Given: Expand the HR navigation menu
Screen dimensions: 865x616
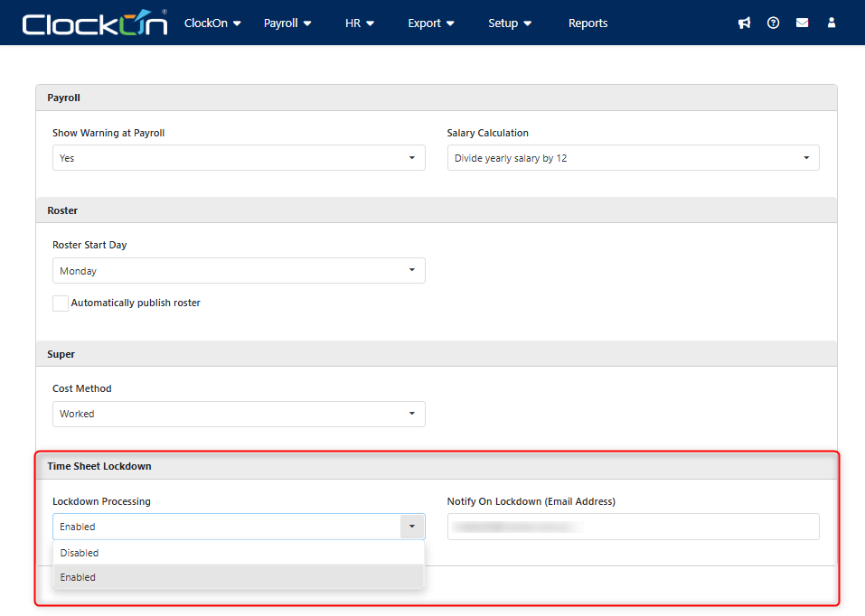Looking at the screenshot, I should point(360,23).
